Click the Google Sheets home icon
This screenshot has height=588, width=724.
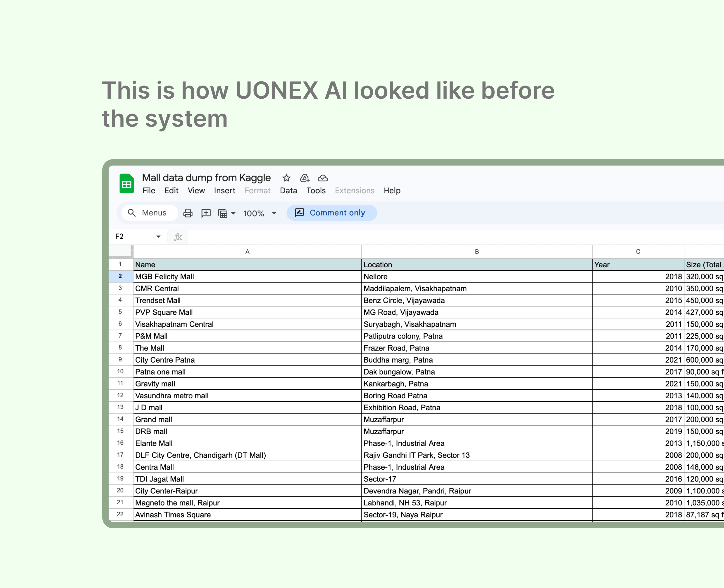tap(127, 184)
